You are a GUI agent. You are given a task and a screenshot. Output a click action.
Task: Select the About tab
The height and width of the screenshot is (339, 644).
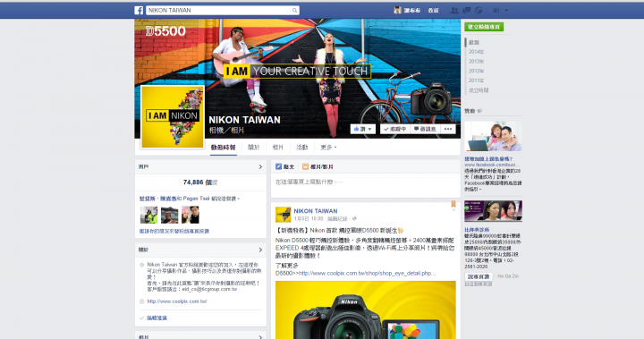click(253, 147)
